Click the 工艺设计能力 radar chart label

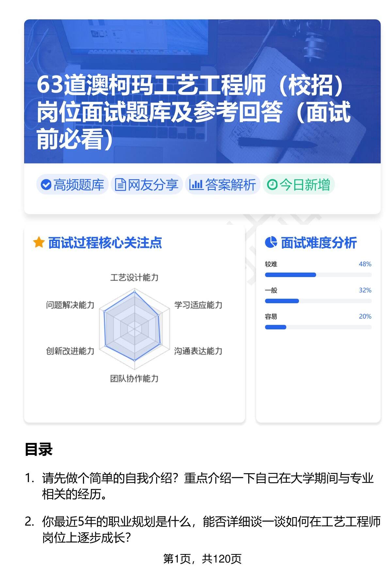(134, 278)
